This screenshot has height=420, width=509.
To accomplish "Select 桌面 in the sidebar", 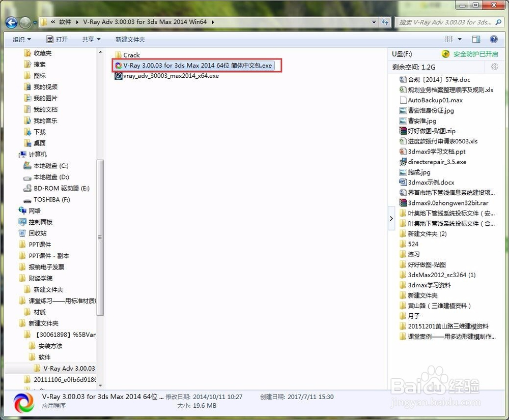I will click(x=35, y=143).
